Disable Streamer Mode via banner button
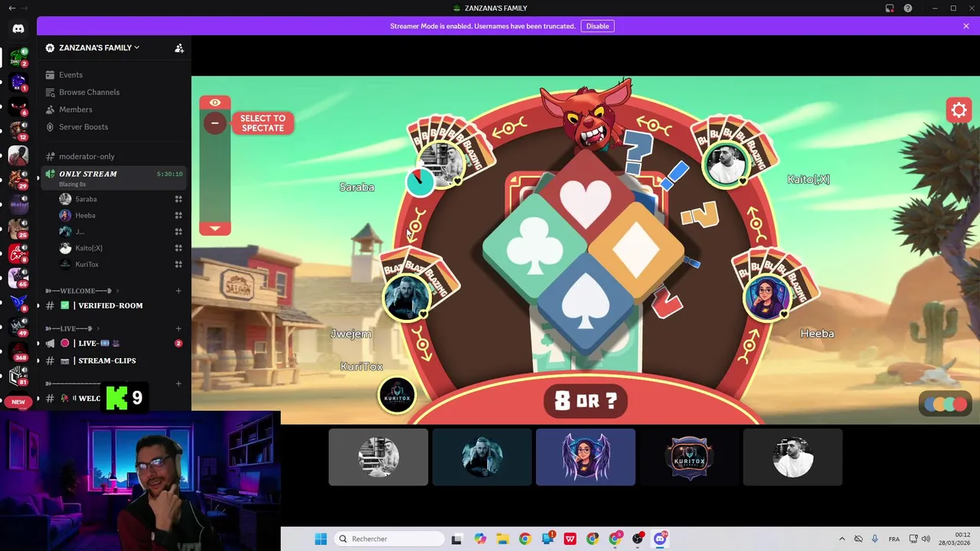Image resolution: width=980 pixels, height=551 pixels. pyautogui.click(x=597, y=26)
